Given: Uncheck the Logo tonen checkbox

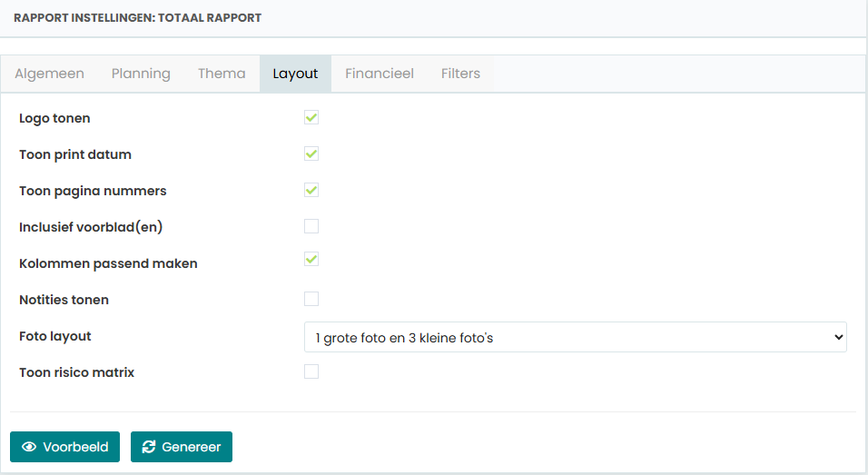Looking at the screenshot, I should tap(311, 117).
